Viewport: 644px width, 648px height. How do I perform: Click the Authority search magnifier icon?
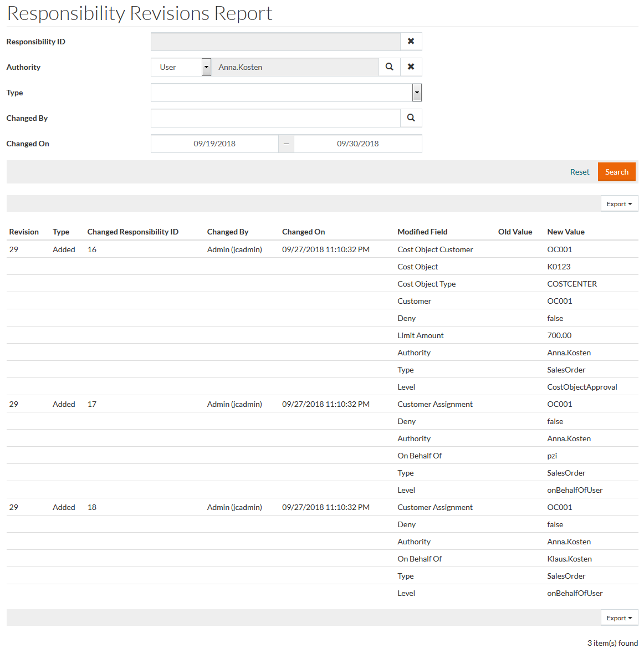pos(390,67)
